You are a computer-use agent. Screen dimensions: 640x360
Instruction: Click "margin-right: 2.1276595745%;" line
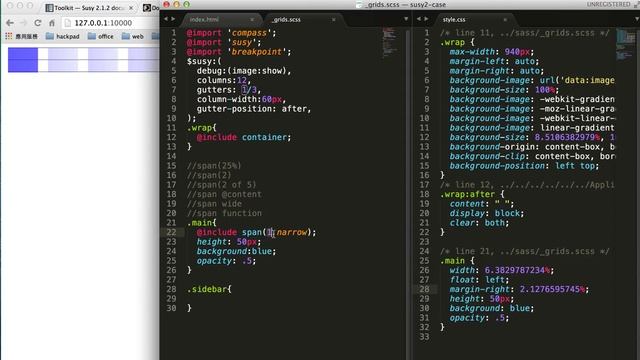click(519, 289)
